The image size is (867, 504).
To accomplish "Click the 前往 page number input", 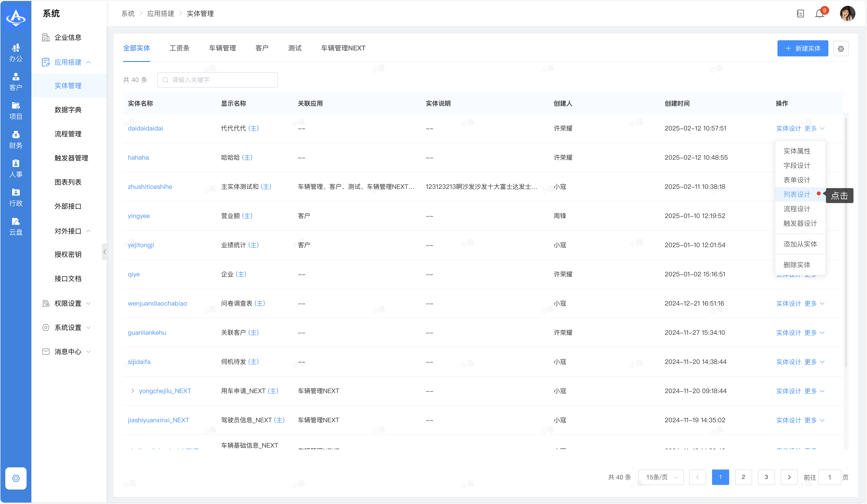I will pyautogui.click(x=830, y=477).
